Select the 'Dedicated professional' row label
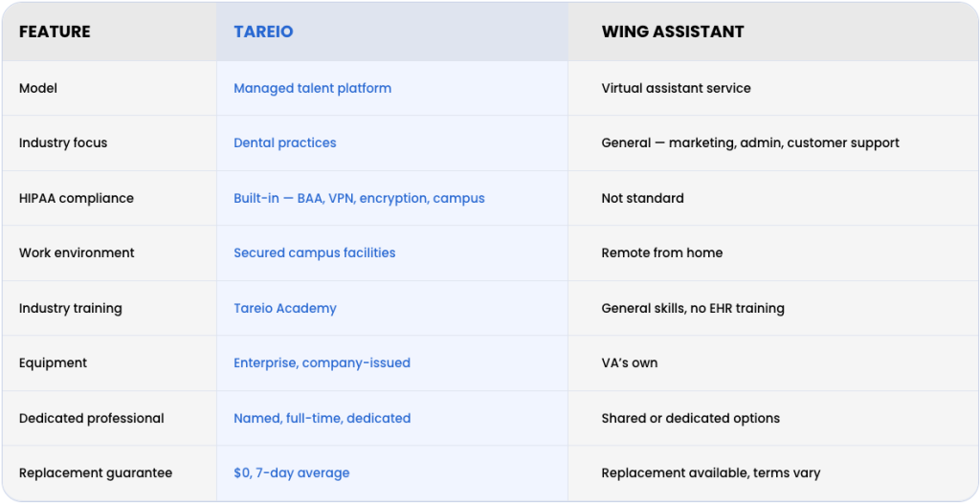 click(x=91, y=418)
